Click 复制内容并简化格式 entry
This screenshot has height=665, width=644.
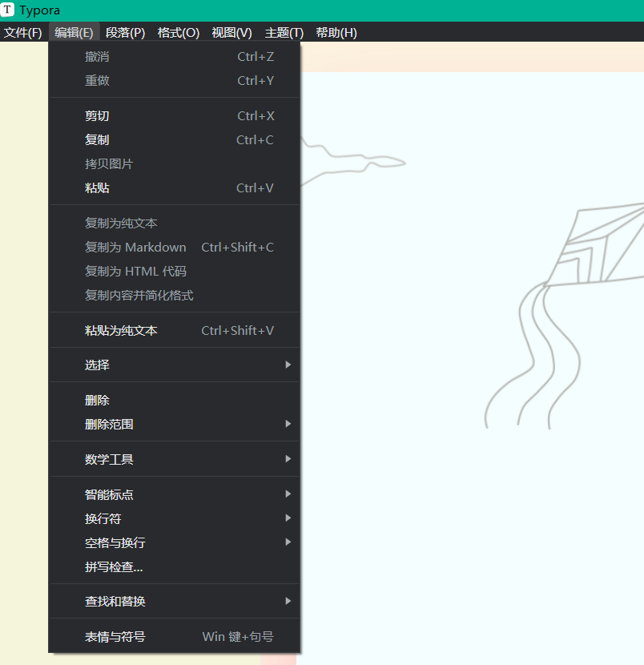click(x=175, y=295)
